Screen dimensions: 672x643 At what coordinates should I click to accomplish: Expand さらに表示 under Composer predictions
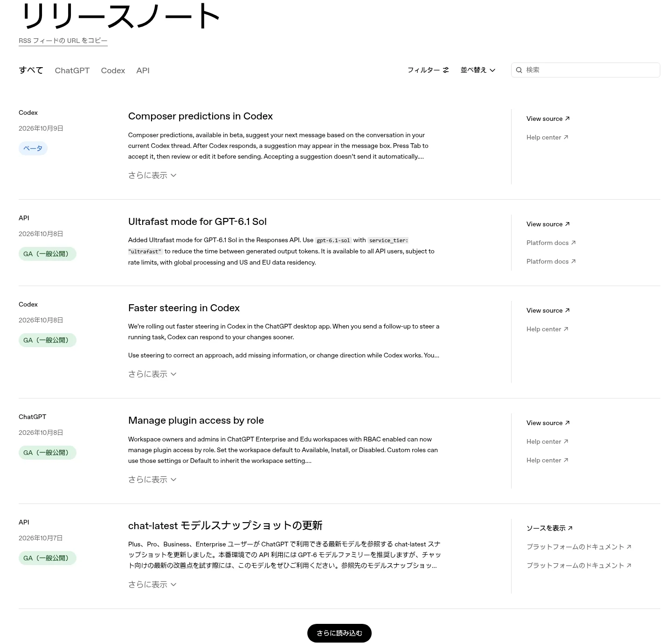152,175
